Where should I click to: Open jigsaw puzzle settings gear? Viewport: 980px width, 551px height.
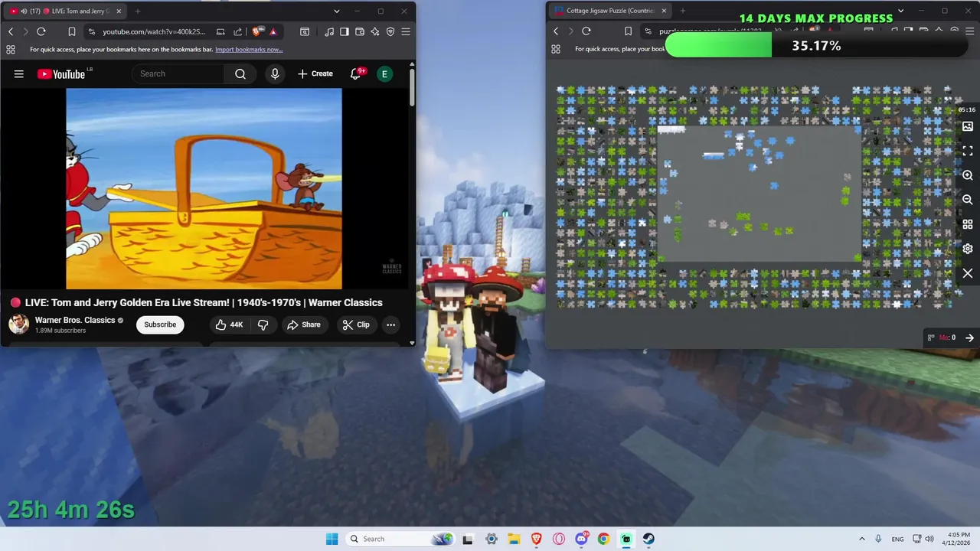(x=968, y=249)
